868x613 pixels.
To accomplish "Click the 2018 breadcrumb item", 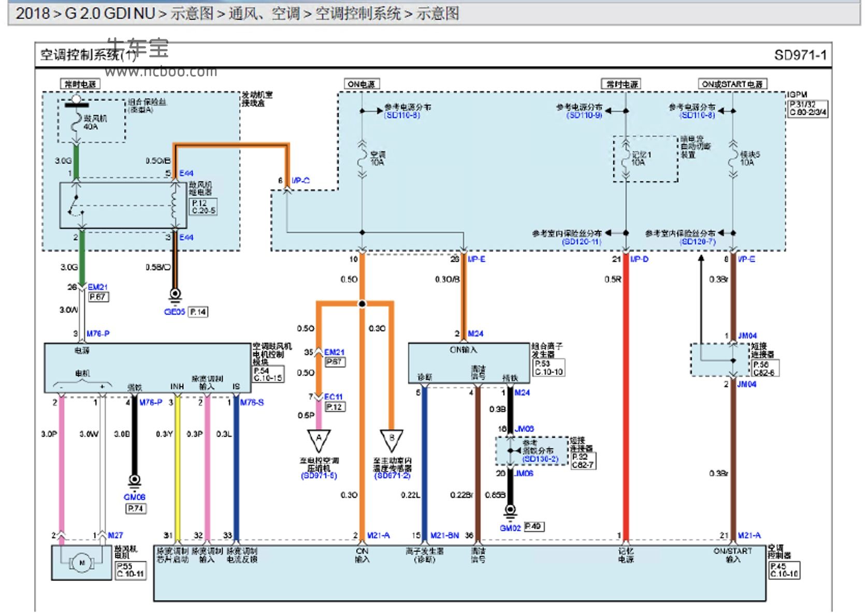I will pos(33,13).
